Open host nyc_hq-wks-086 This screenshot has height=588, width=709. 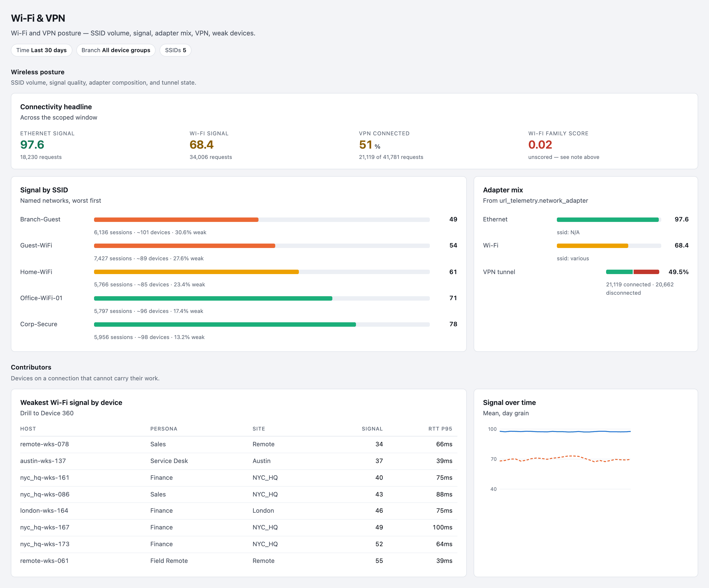coord(45,494)
